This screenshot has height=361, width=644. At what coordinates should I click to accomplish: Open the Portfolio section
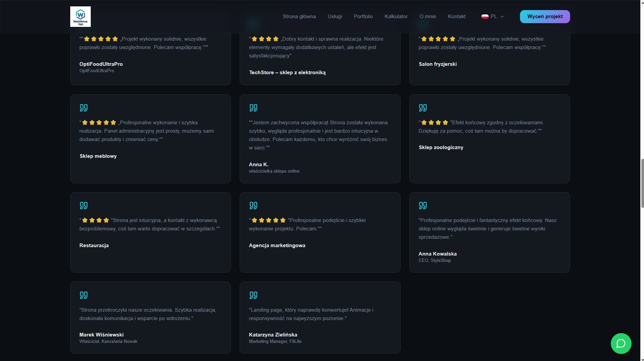(363, 16)
